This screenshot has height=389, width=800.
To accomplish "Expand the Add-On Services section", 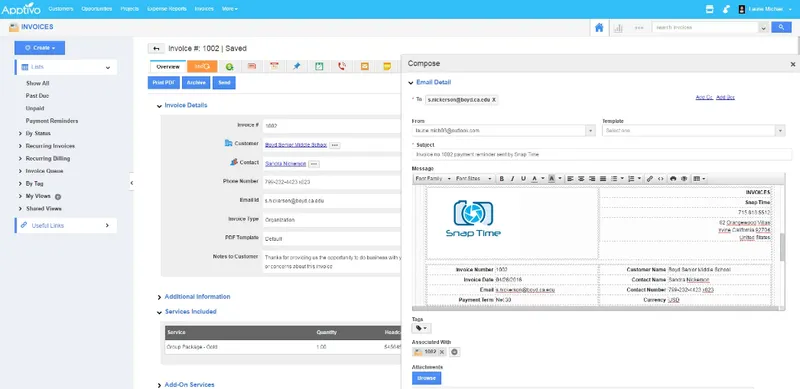I will click(159, 385).
